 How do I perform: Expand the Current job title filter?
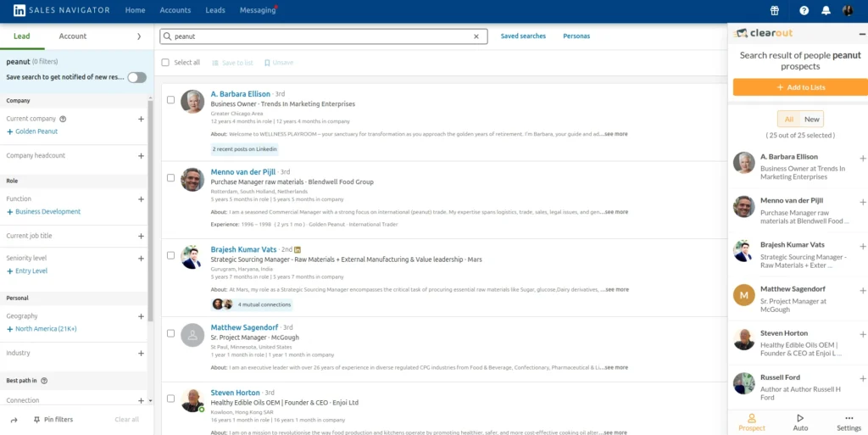(142, 237)
